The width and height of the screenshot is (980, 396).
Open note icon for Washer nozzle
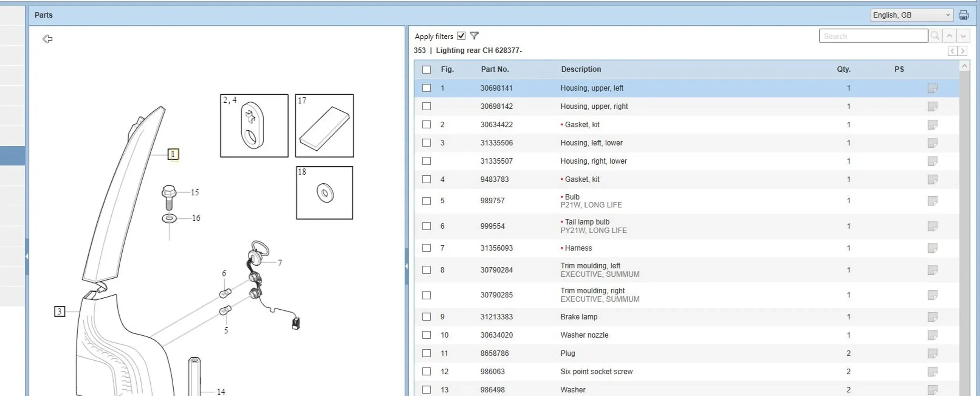tap(933, 335)
